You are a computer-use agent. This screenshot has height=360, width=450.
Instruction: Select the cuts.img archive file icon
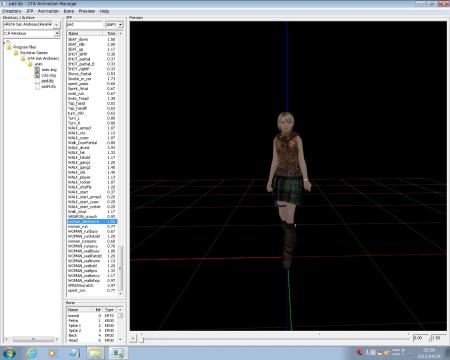pos(37,75)
